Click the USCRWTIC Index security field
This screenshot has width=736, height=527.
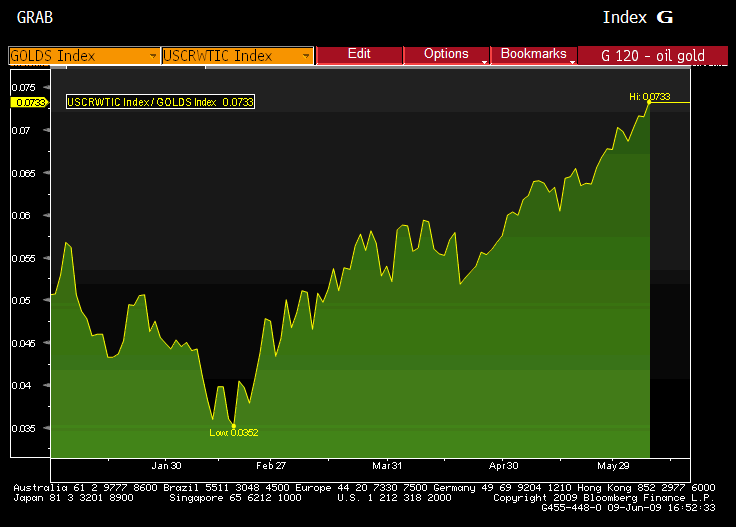click(x=230, y=56)
